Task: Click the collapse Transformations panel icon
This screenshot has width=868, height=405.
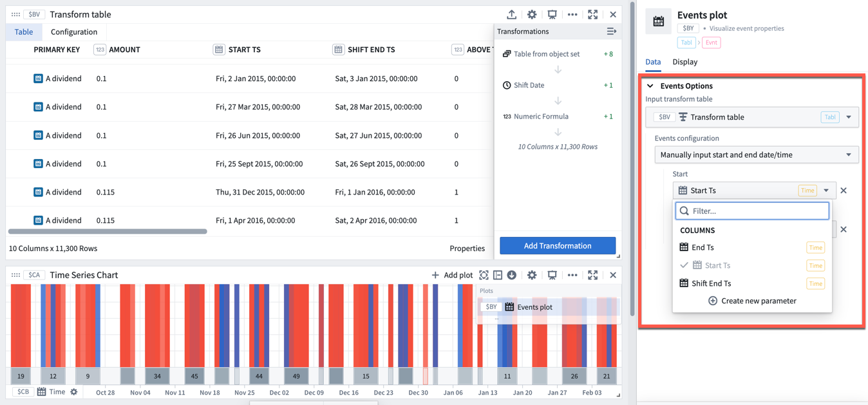Action: 612,31
